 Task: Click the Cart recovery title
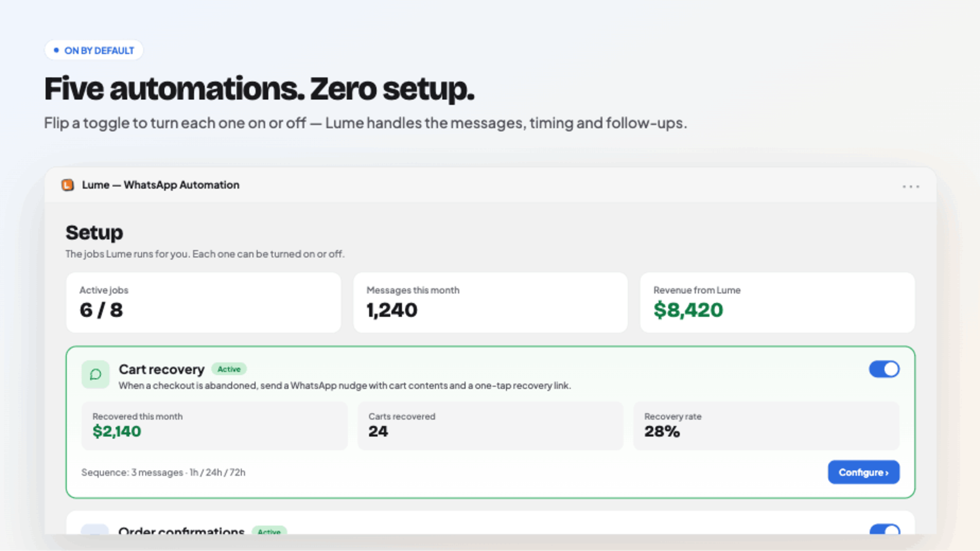162,369
